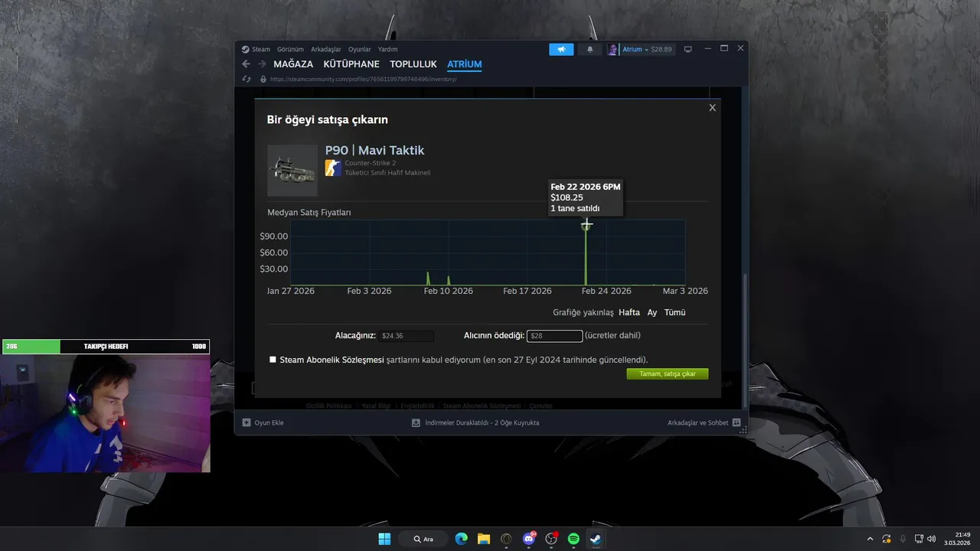The width and height of the screenshot is (980, 551).
Task: Open Discord from the taskbar
Action: pos(528,539)
